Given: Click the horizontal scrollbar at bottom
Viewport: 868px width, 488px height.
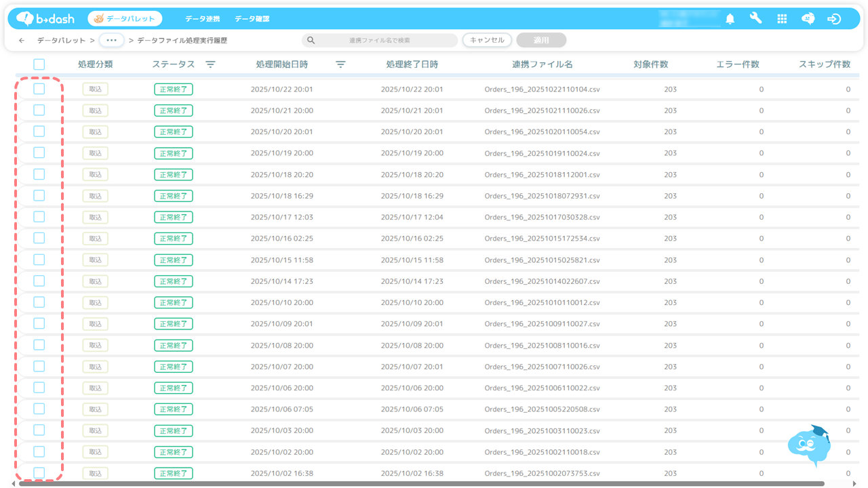Looking at the screenshot, I should click(x=420, y=484).
